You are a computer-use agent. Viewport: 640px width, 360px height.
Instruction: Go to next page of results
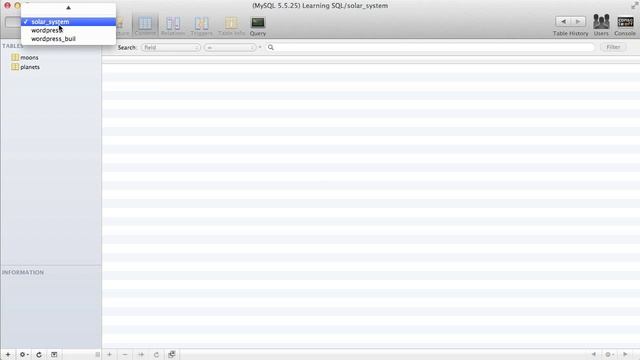click(x=625, y=354)
